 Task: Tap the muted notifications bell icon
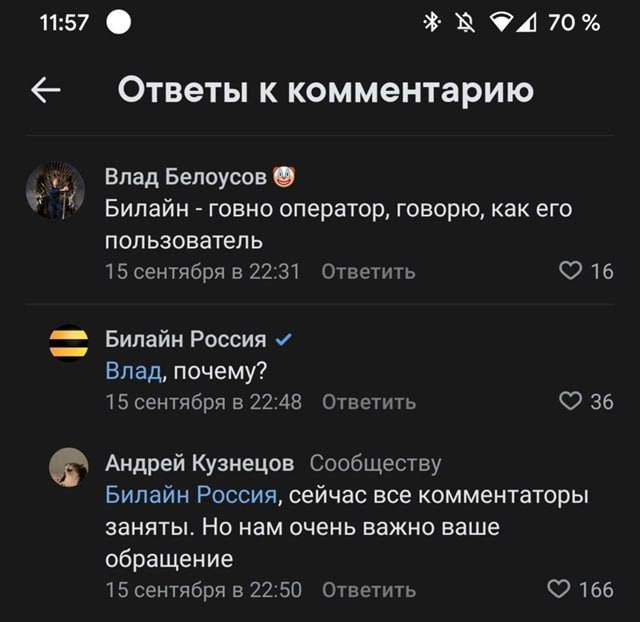tap(464, 22)
